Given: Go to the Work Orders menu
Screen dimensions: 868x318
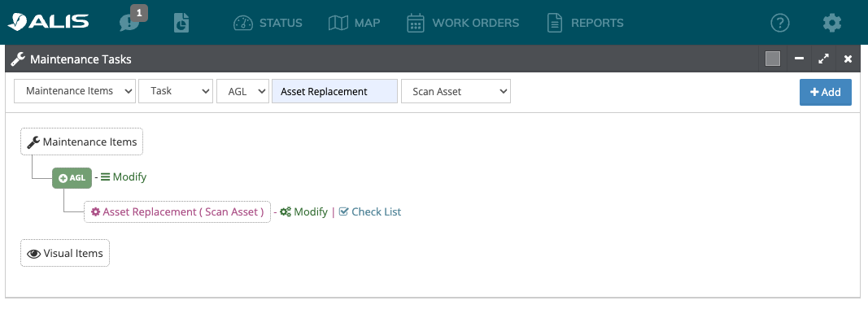Looking at the screenshot, I should 463,23.
